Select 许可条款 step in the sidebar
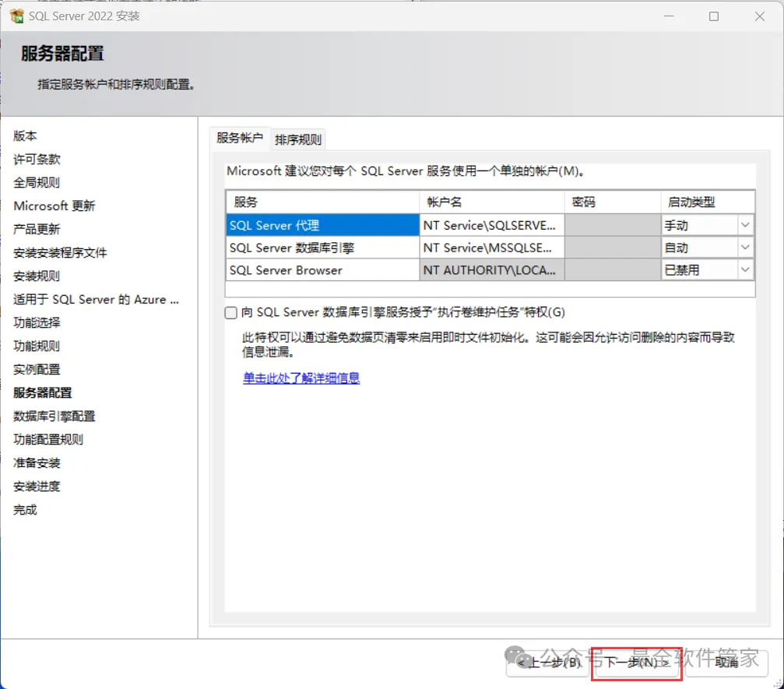 37,160
